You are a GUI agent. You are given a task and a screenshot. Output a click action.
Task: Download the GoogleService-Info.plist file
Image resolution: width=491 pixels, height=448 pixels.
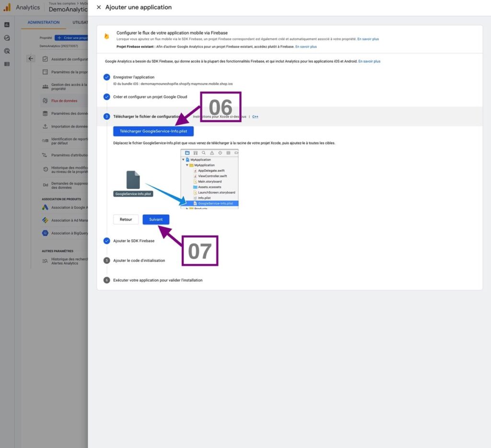(x=153, y=131)
